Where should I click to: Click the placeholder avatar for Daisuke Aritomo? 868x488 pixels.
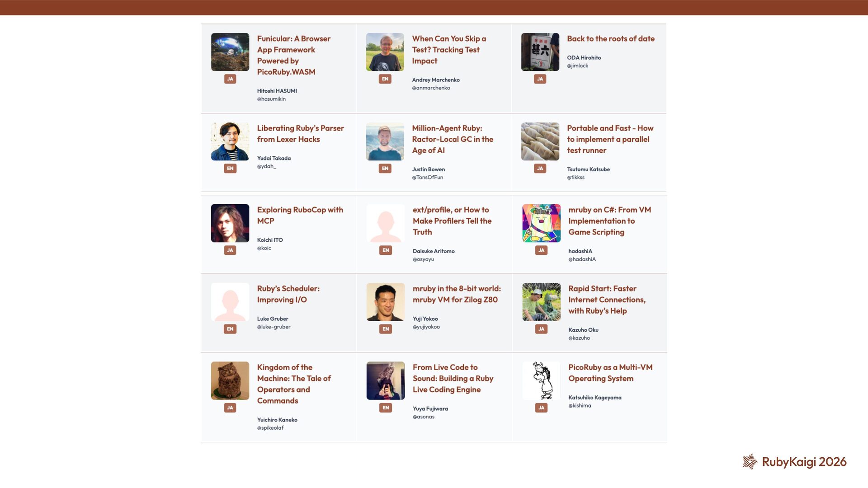pyautogui.click(x=386, y=223)
